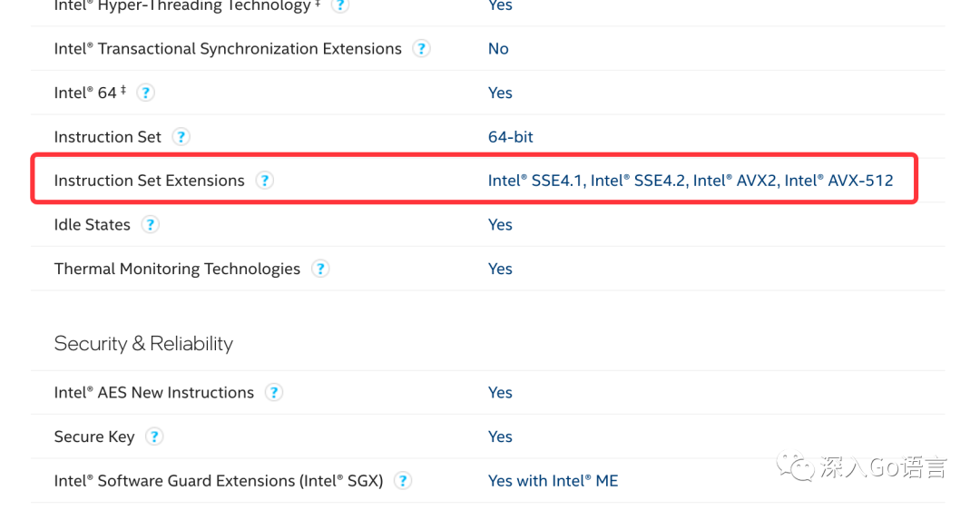Click the Secure Key label
Viewport: 980px width, 510px height.
[x=94, y=436]
